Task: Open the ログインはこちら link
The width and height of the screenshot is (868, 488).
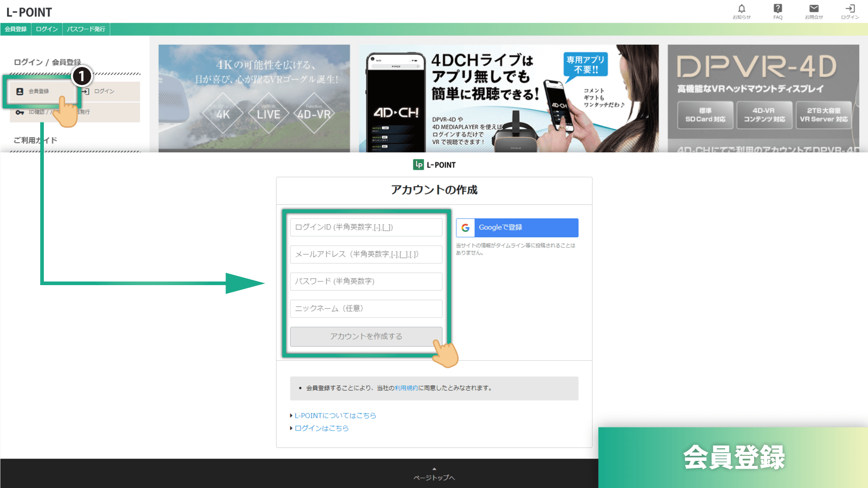Action: click(x=321, y=428)
